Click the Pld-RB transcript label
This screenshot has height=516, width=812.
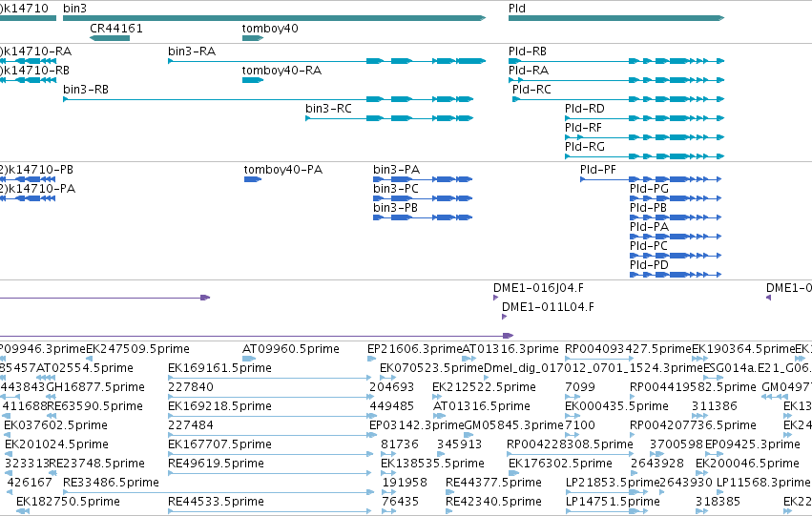pyautogui.click(x=527, y=52)
